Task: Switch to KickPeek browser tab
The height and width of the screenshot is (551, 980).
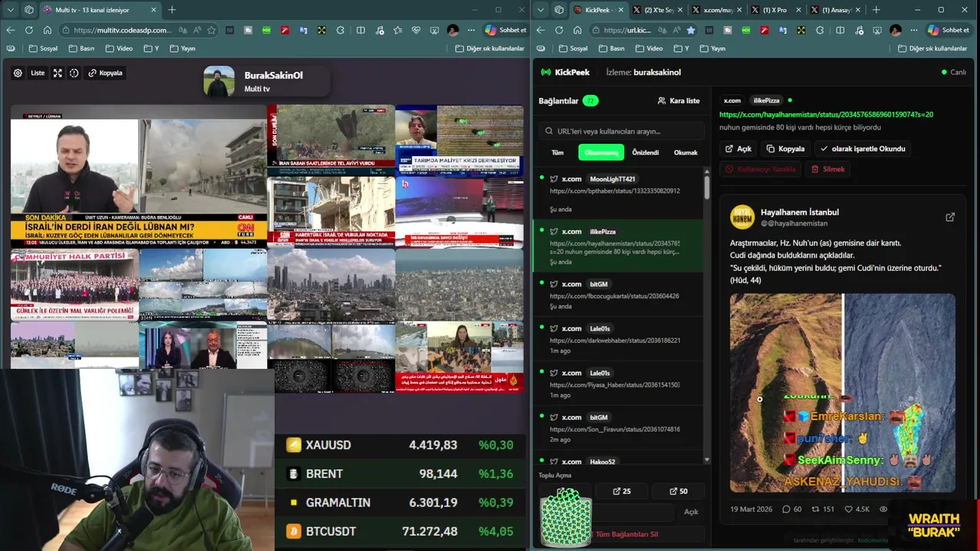Action: pyautogui.click(x=597, y=10)
